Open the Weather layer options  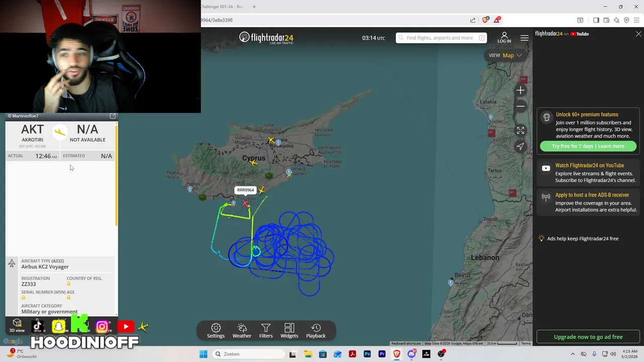click(x=242, y=331)
